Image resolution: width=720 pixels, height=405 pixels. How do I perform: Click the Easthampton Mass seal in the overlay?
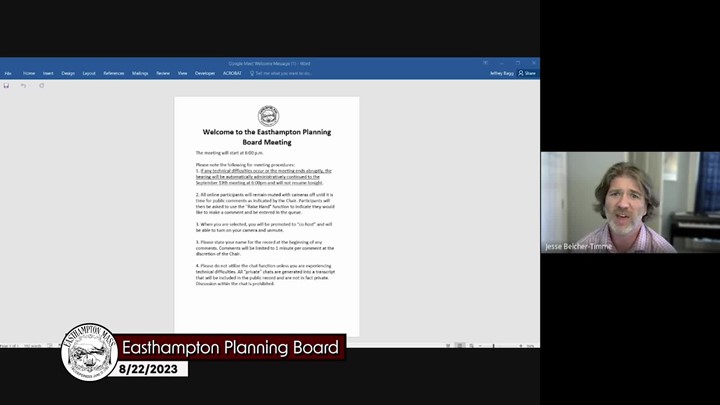click(x=90, y=352)
